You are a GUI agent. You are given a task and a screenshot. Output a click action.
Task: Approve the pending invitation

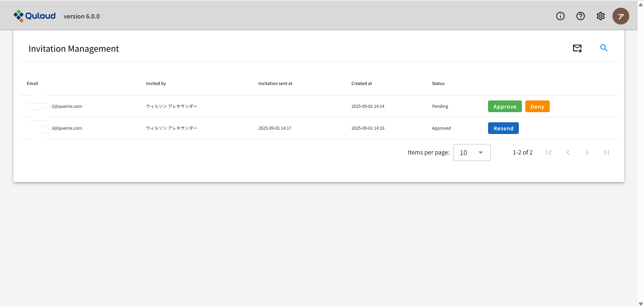(x=504, y=106)
